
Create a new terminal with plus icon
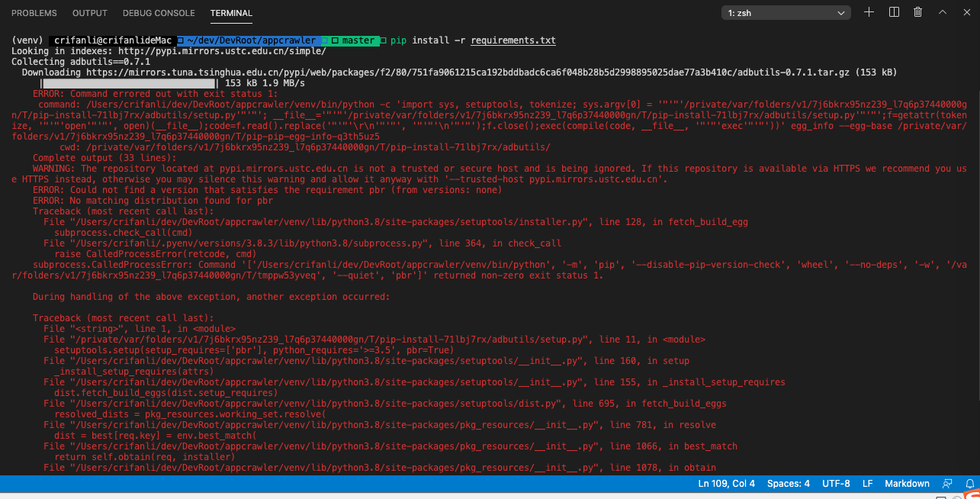[x=869, y=12]
